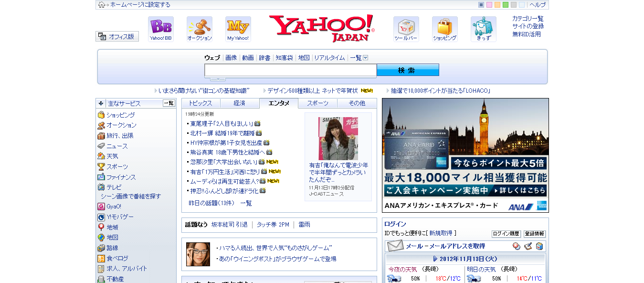Select the 知恵袋 search category
The height and width of the screenshot is (283, 644).
click(284, 58)
